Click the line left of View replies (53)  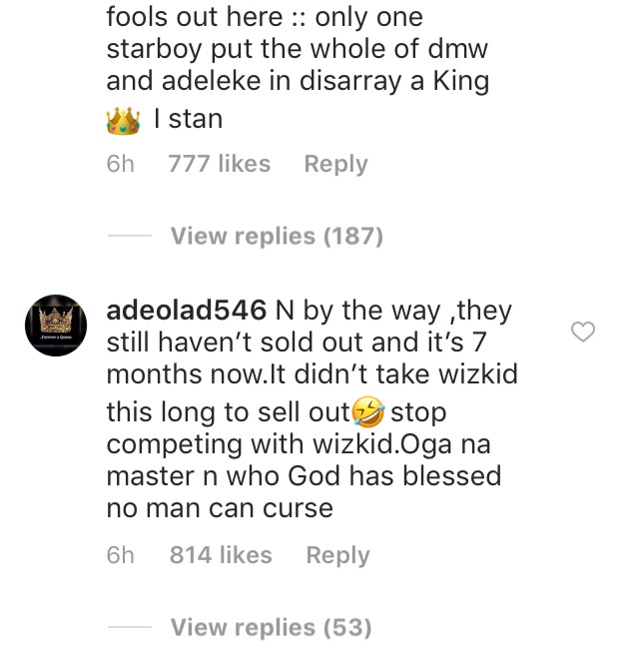tap(128, 628)
